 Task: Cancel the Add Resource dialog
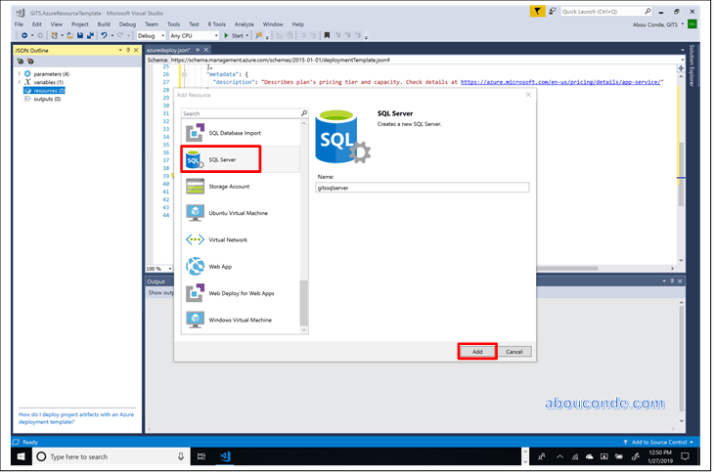coord(514,352)
